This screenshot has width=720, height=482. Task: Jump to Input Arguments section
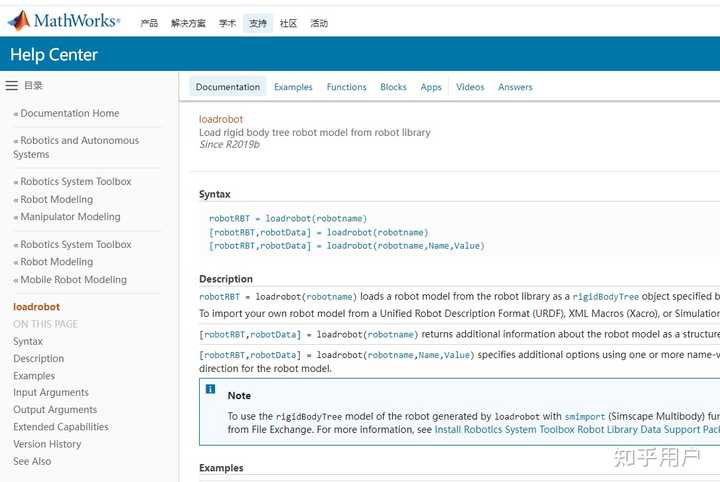coord(51,392)
